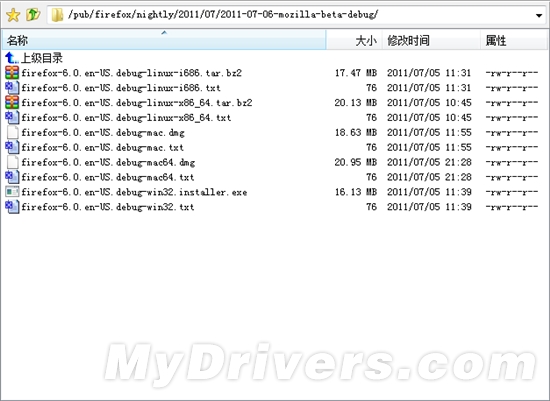Click the permissions of debug-win32.txt
Image resolution: width=550 pixels, height=401 pixels.
pyautogui.click(x=512, y=207)
